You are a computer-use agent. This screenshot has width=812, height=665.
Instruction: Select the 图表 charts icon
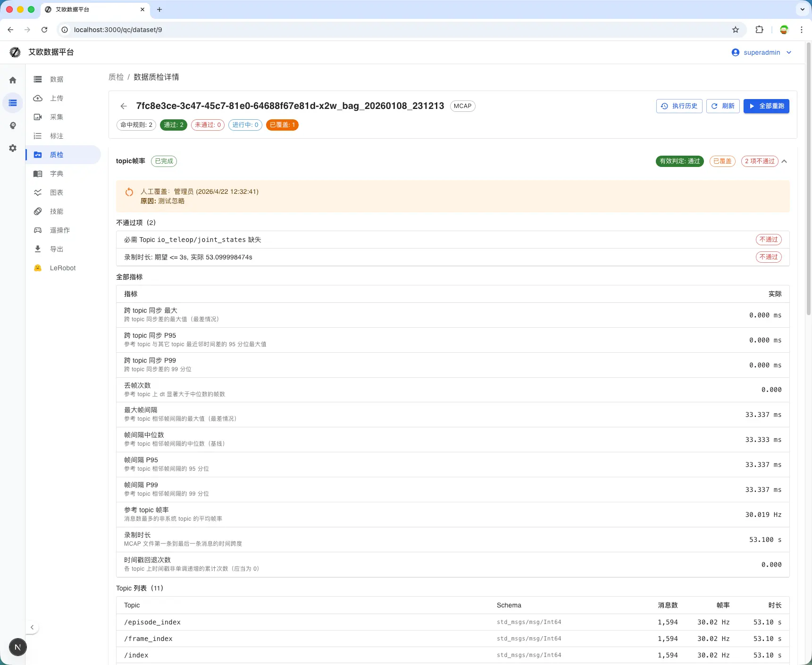(38, 192)
